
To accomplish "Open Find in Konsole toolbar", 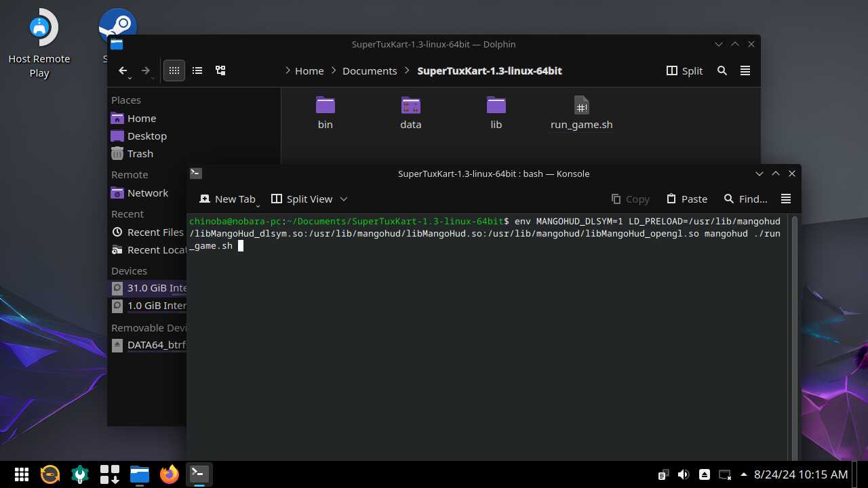I will [x=745, y=199].
